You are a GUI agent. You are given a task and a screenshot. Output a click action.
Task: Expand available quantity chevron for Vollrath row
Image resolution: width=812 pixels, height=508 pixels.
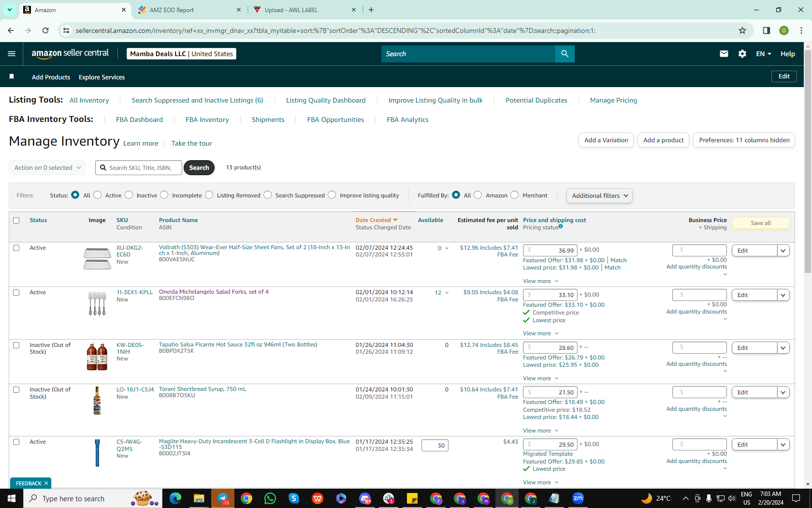click(x=447, y=248)
